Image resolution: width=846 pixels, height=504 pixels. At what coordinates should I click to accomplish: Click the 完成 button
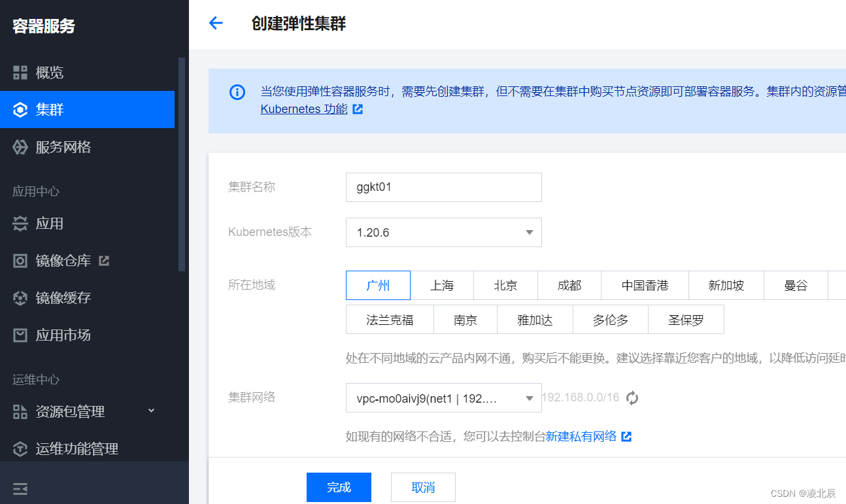[x=339, y=488]
